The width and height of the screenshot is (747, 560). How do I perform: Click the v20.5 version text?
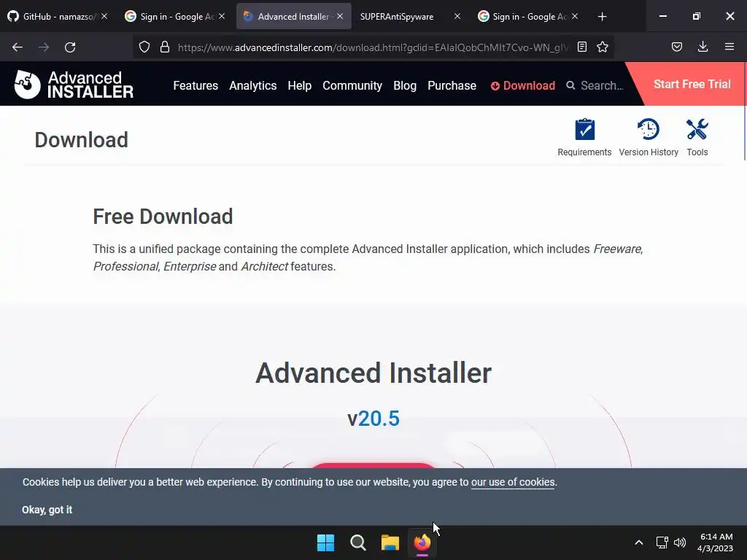pos(373,419)
